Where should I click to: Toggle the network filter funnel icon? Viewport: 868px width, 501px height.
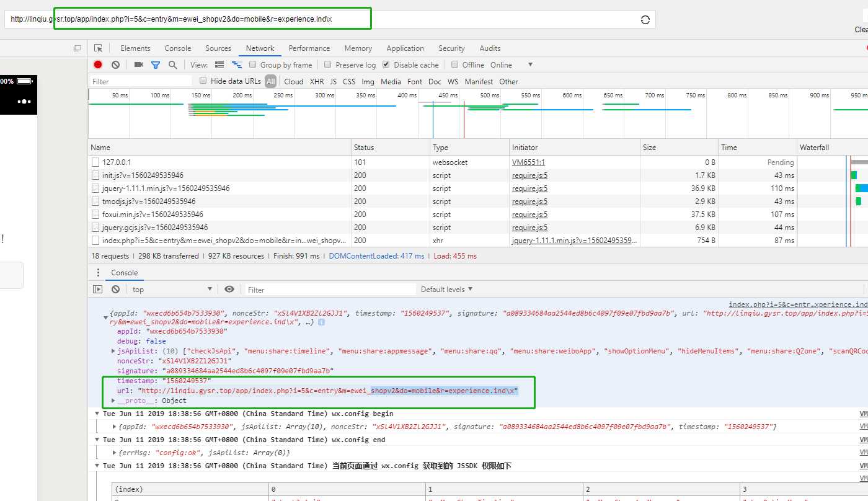[x=156, y=64]
